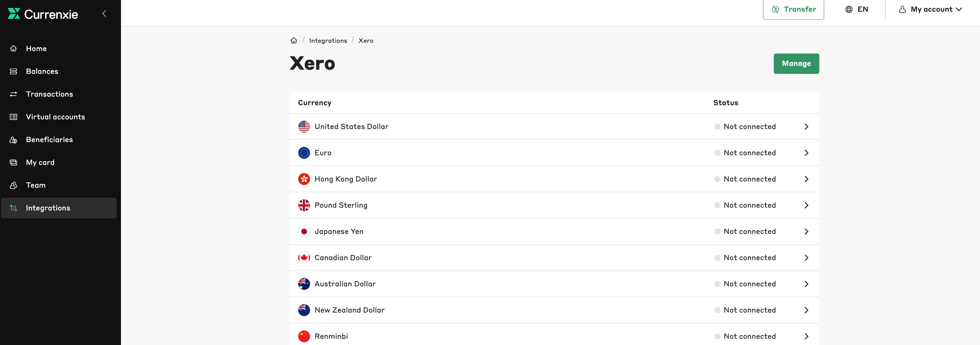
Task: Click the Team icon in sidebar
Action: click(13, 186)
